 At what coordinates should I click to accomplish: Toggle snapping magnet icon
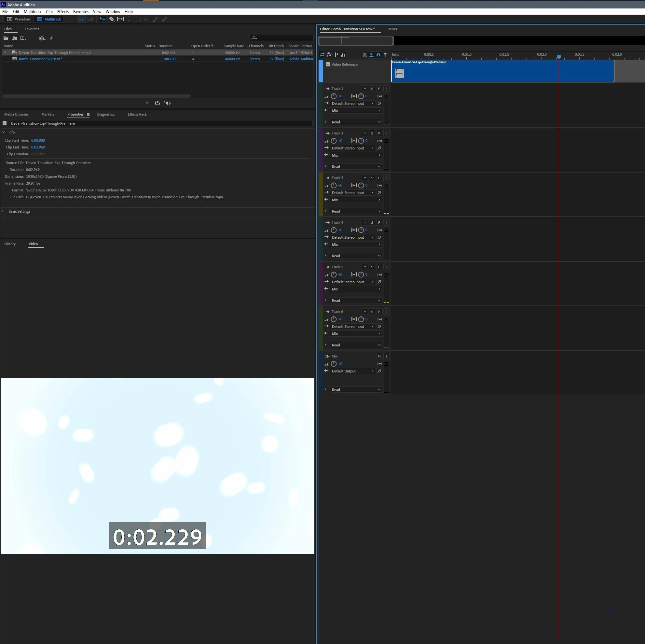378,55
